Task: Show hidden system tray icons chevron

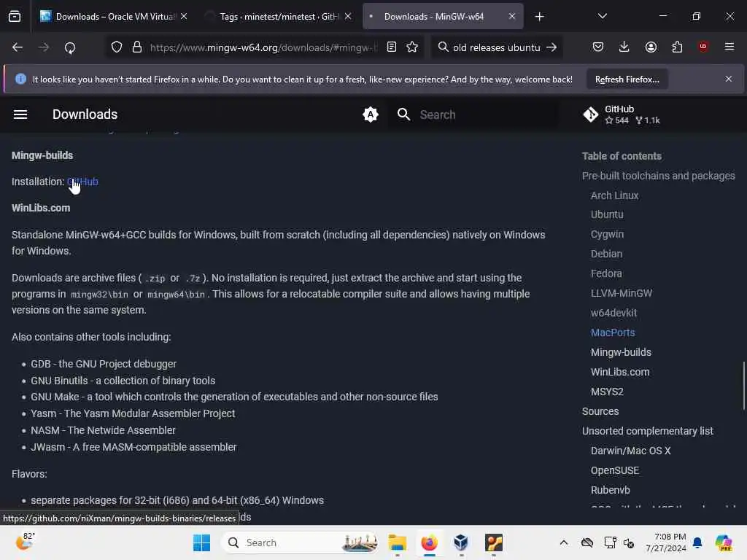Action: coord(564,542)
